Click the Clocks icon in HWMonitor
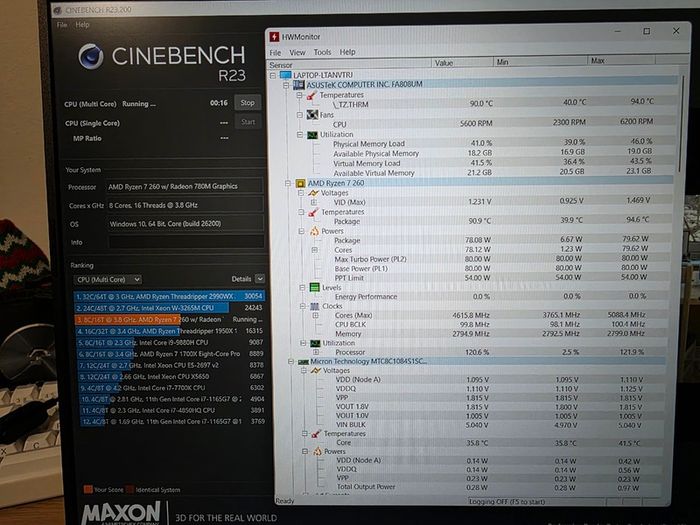Viewport: 700px width, 525px height. pyautogui.click(x=315, y=306)
